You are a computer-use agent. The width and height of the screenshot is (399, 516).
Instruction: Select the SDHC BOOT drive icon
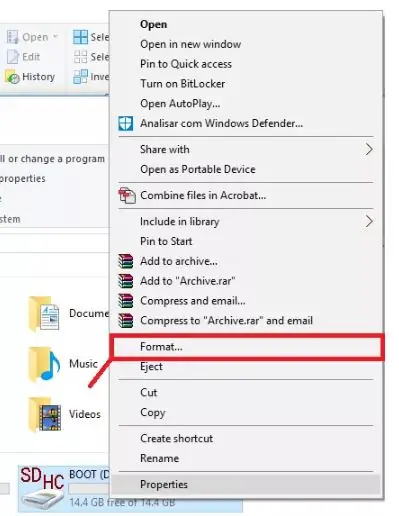pos(42,488)
